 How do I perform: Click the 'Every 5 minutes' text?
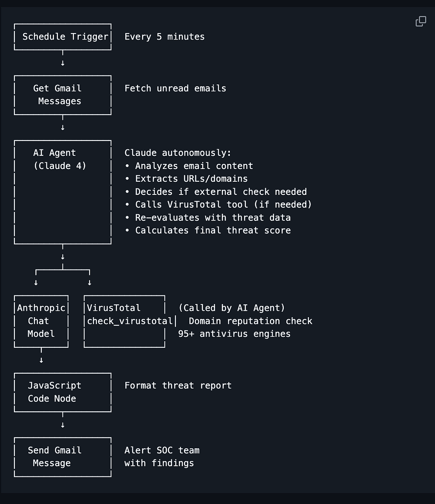pos(164,37)
